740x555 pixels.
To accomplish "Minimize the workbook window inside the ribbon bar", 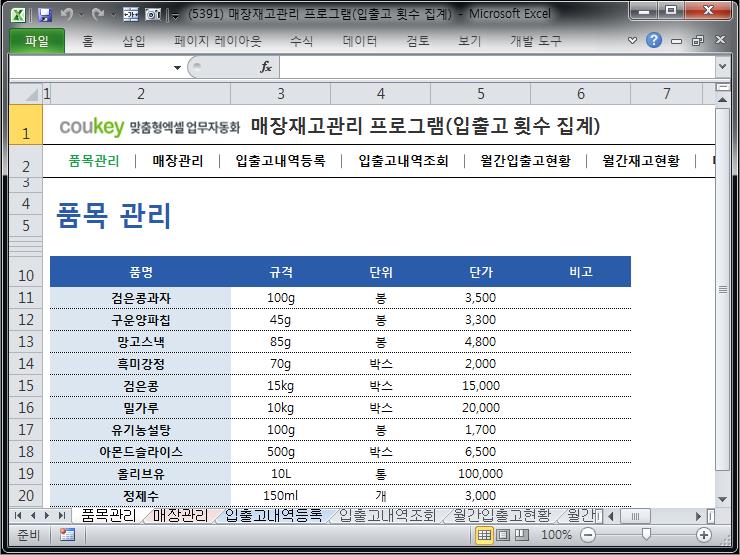I will [x=676, y=41].
